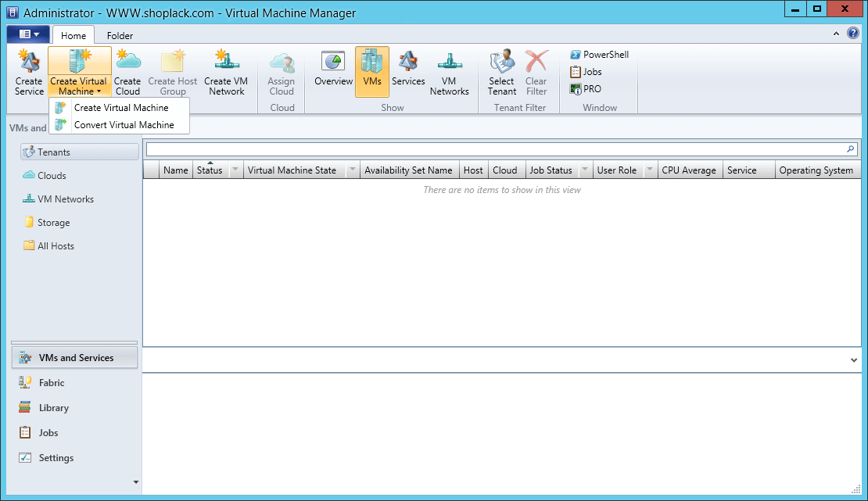Image resolution: width=868 pixels, height=501 pixels.
Task: Sort by the Name column header
Action: (x=175, y=170)
